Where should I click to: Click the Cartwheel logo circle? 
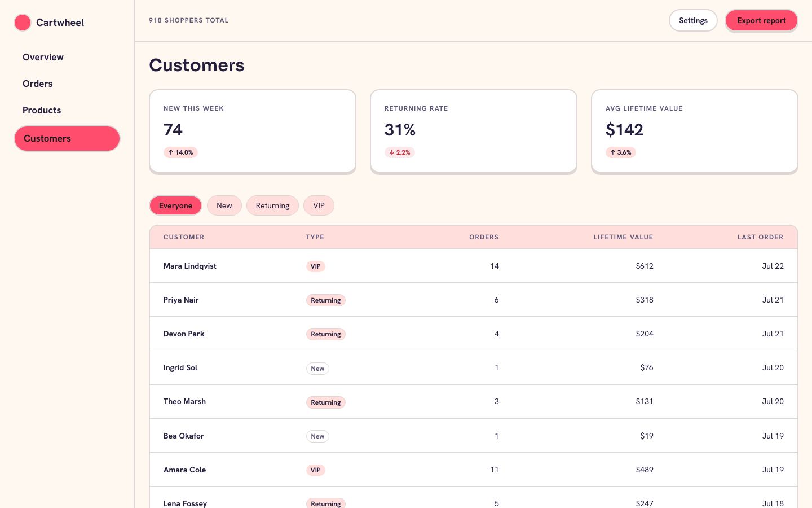tap(23, 23)
